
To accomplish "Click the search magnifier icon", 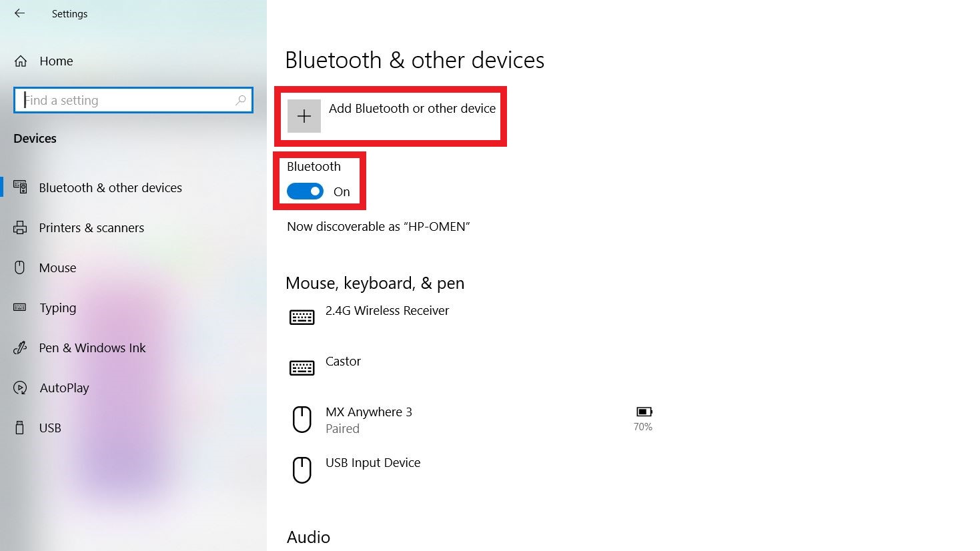I will [x=241, y=100].
